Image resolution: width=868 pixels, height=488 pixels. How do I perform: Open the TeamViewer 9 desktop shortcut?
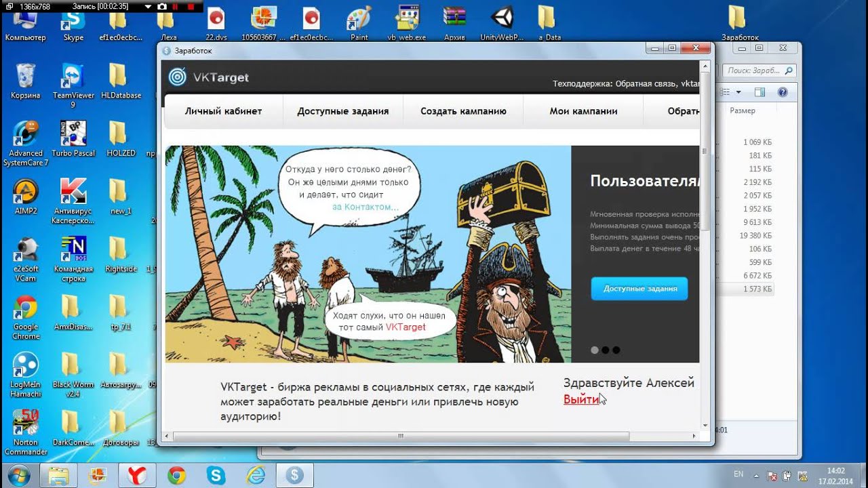point(73,86)
